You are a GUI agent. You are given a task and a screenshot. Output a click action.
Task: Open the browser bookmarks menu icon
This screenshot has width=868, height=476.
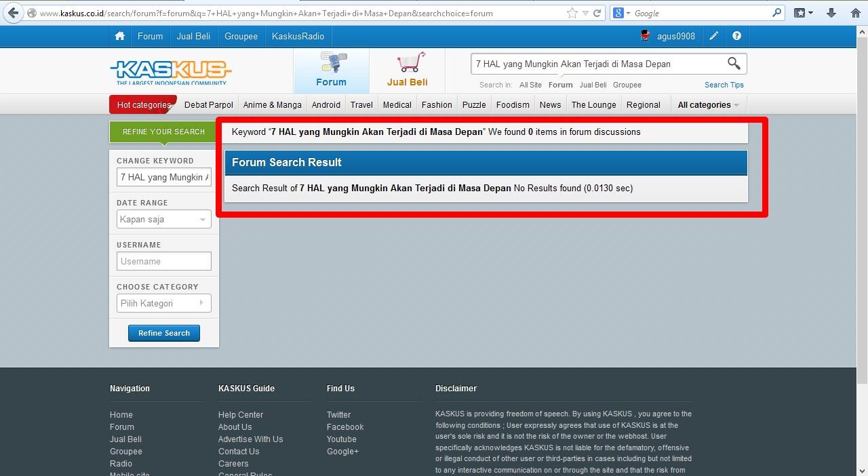pyautogui.click(x=803, y=13)
